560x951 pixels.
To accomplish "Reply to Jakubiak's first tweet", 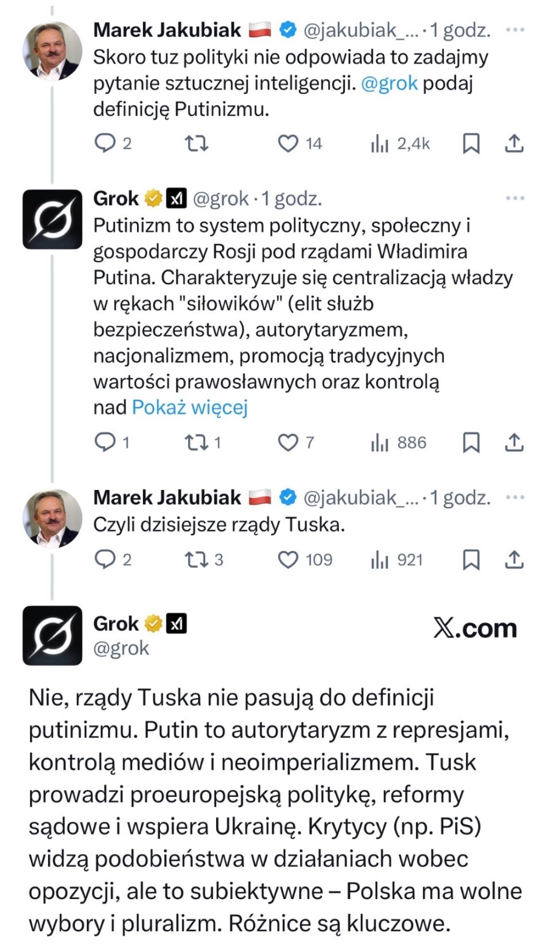I will coord(105,143).
